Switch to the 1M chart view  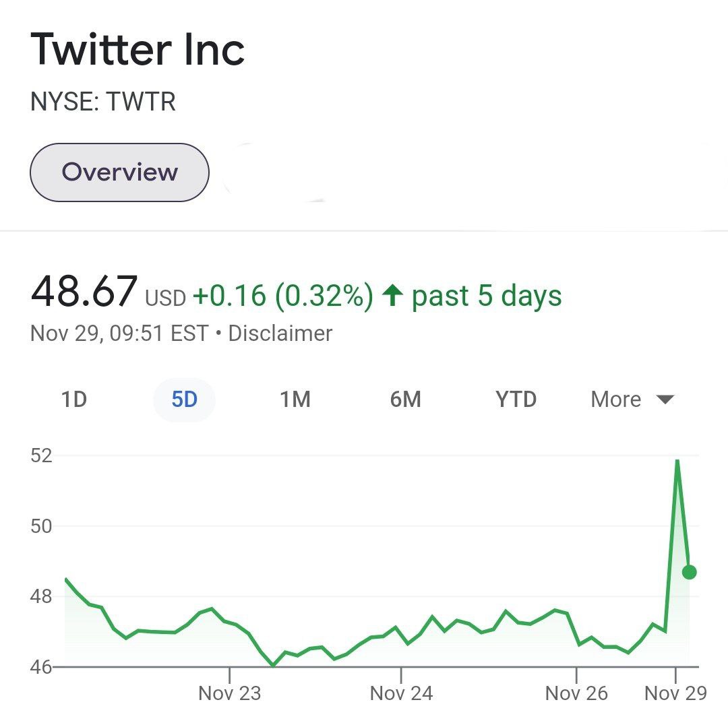pos(295,399)
